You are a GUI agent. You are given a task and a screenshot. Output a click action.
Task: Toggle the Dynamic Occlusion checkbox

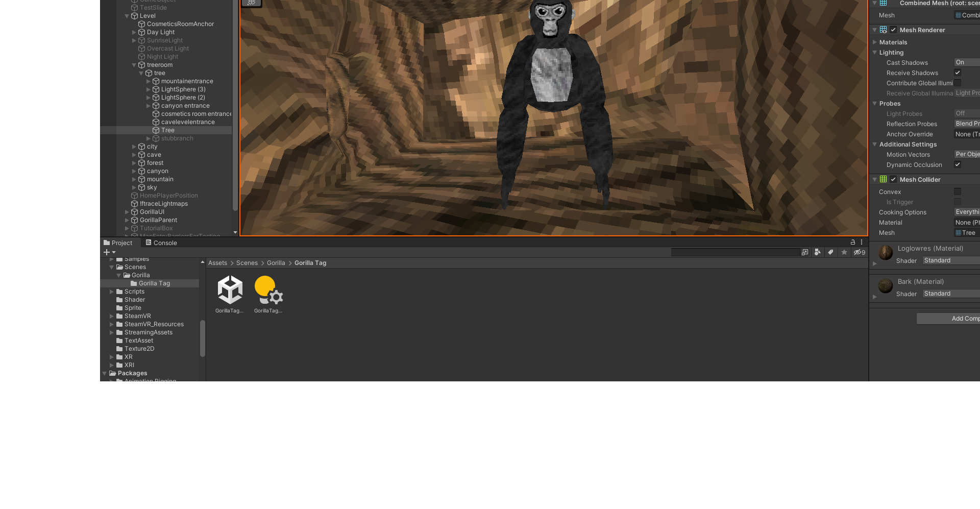click(x=958, y=164)
